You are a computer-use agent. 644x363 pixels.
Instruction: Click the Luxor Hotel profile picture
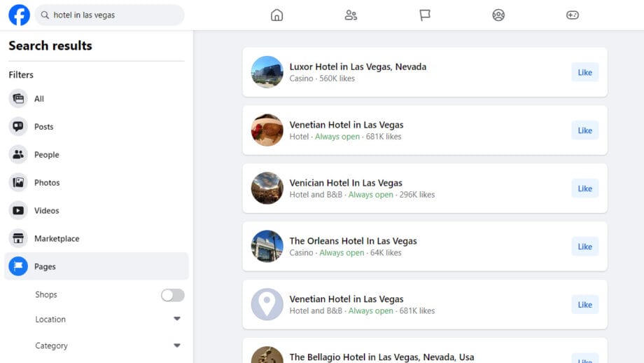pos(267,72)
